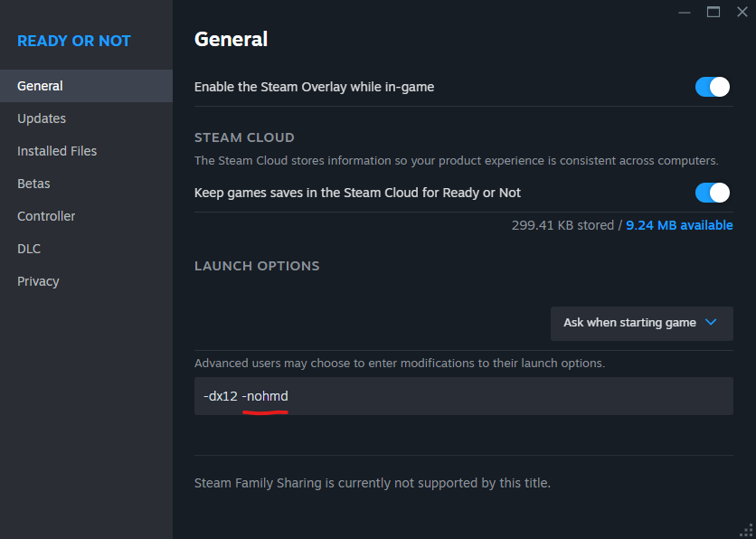Open the Installed Files section
Screen dimensions: 756x539
tap(57, 151)
